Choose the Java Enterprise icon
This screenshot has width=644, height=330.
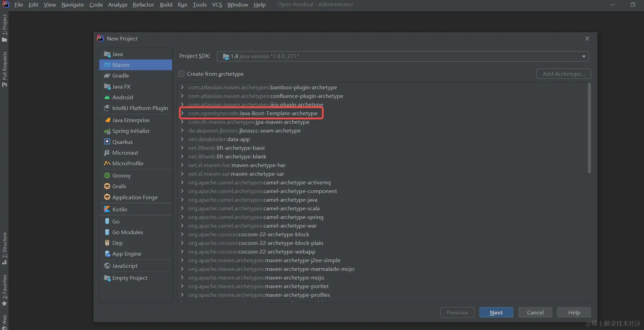(107, 120)
